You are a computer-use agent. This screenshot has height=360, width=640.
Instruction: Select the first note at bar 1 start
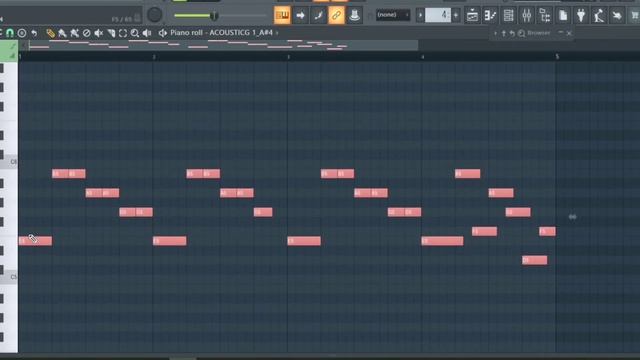tap(36, 241)
